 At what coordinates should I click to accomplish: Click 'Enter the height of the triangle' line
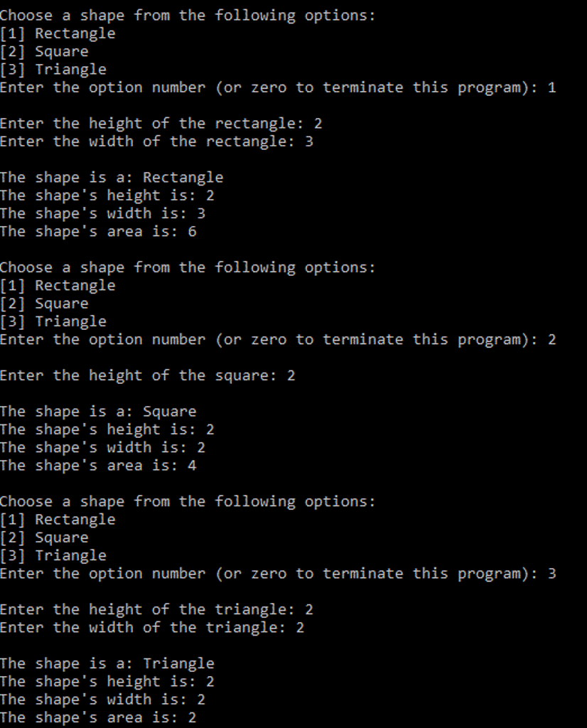pyautogui.click(x=157, y=609)
